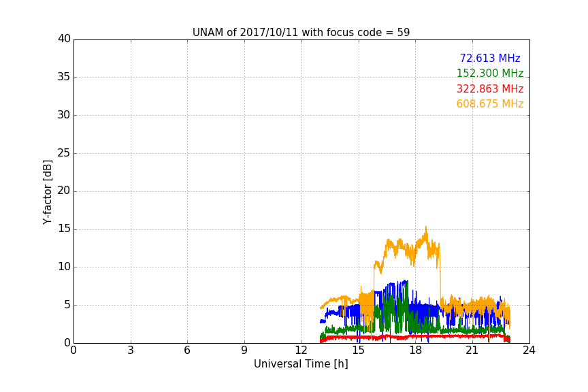The height and width of the screenshot is (392, 588).
Task: Click the 'Universal Time [h]' axis label
Action: click(301, 364)
